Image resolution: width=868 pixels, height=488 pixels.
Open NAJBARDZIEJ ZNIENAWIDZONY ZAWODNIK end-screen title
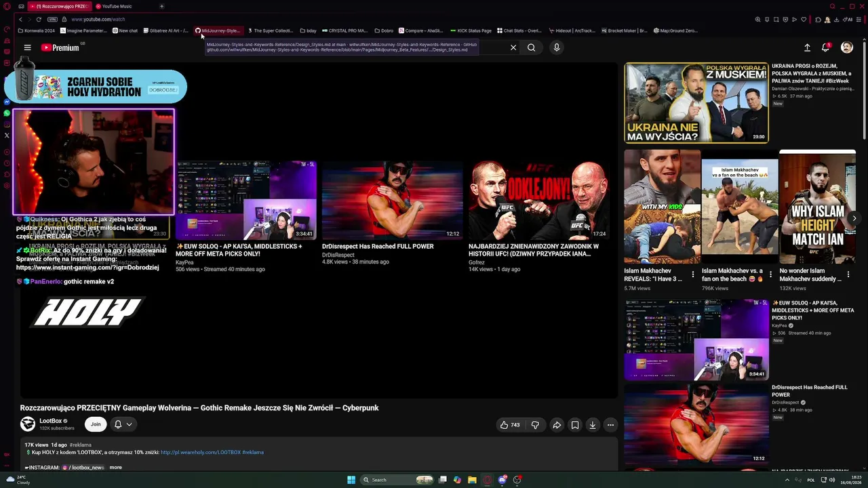[534, 250]
